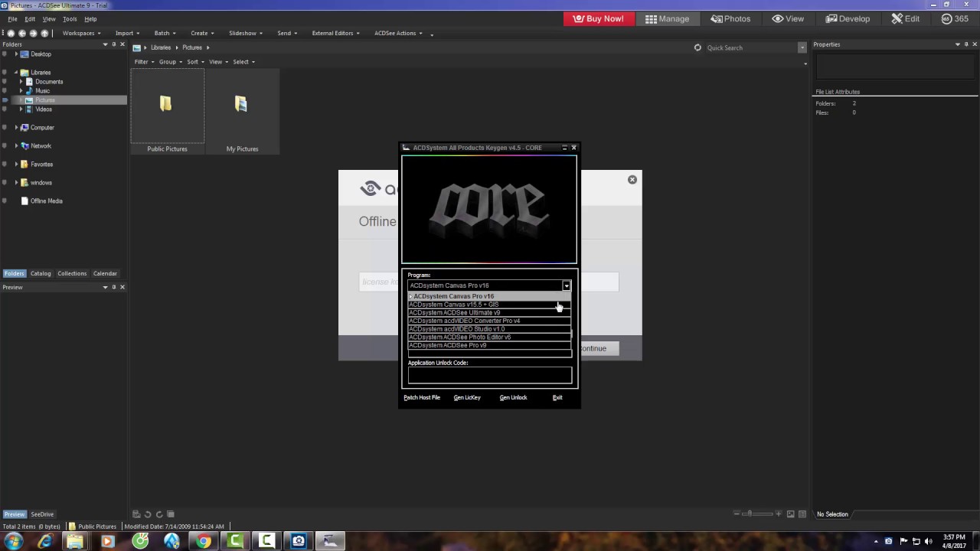This screenshot has width=980, height=551.
Task: Open the Sort dropdown
Action: 195,61
